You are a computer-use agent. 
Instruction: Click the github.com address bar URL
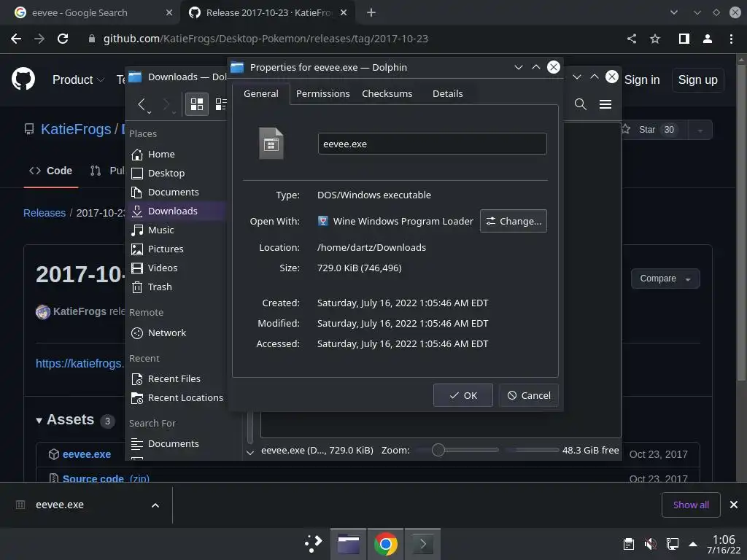266,39
